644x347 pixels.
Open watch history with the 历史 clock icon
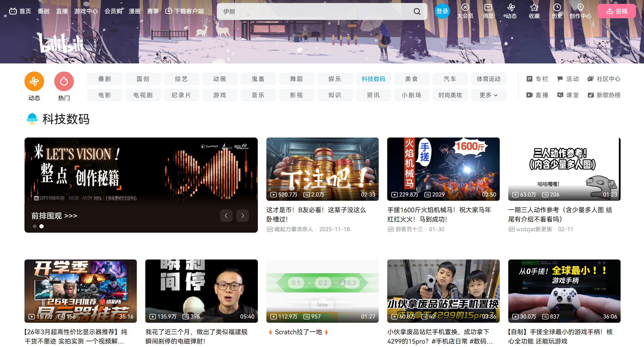(557, 11)
